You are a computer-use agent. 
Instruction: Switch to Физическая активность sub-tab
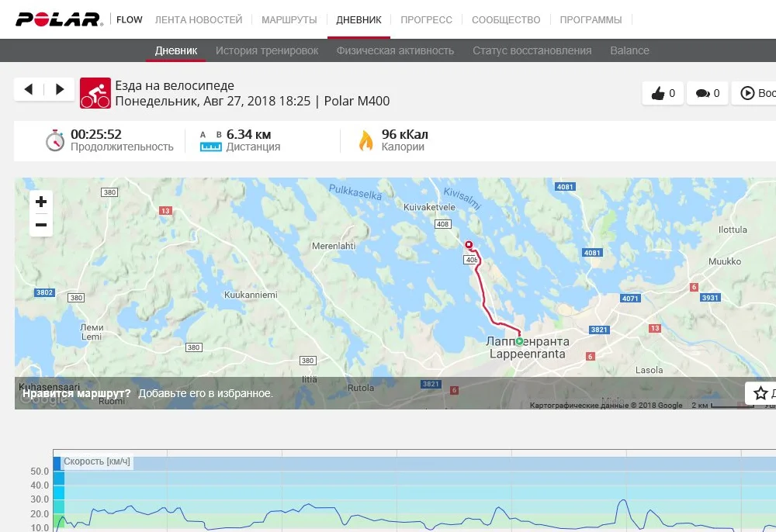(395, 50)
